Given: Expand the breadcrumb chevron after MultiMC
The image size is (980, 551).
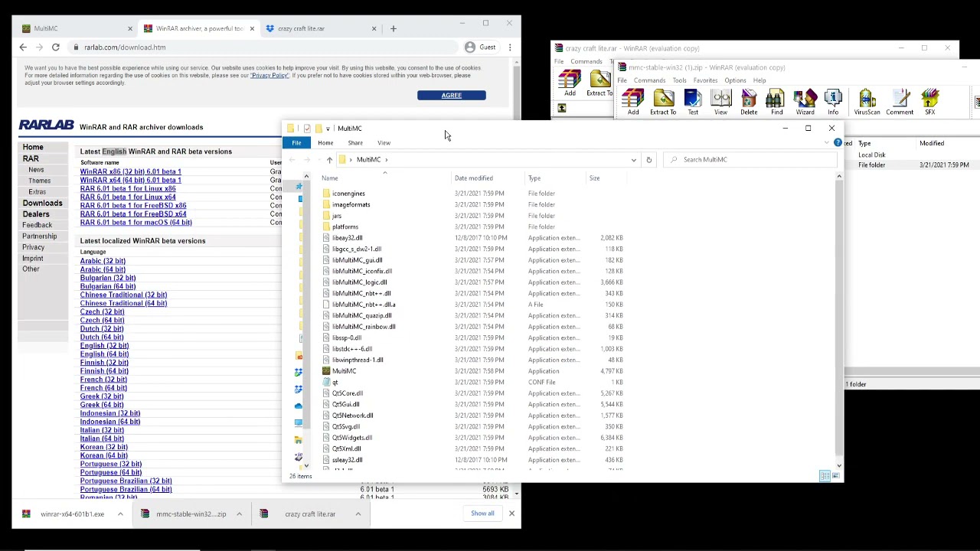Looking at the screenshot, I should [x=386, y=160].
